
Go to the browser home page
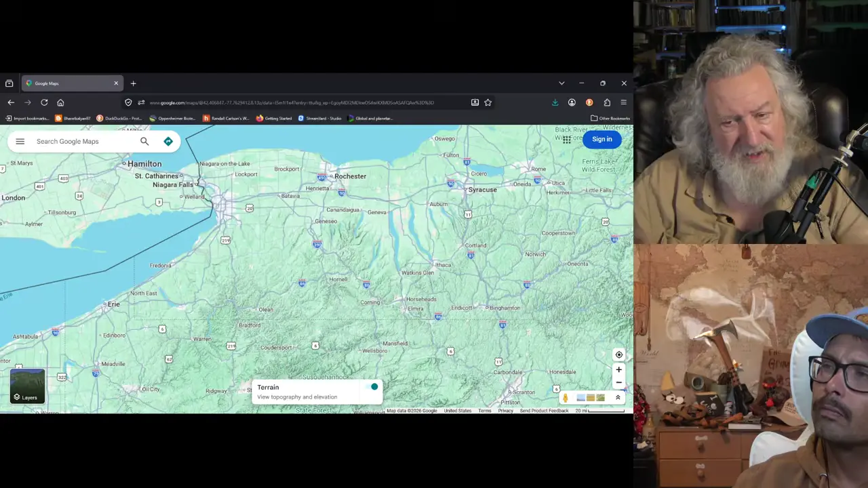(x=60, y=102)
